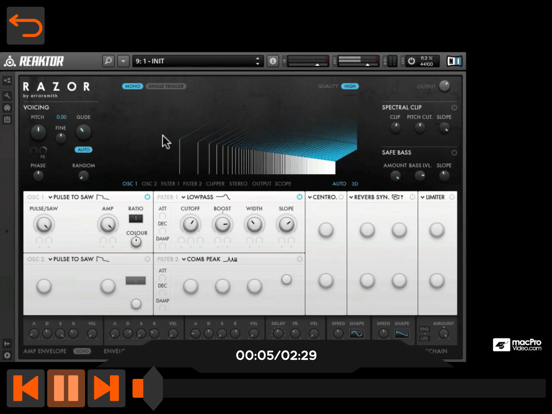552x414 pixels.
Task: Open the 9: 1 - INIT preset selector
Action: pyautogui.click(x=198, y=61)
